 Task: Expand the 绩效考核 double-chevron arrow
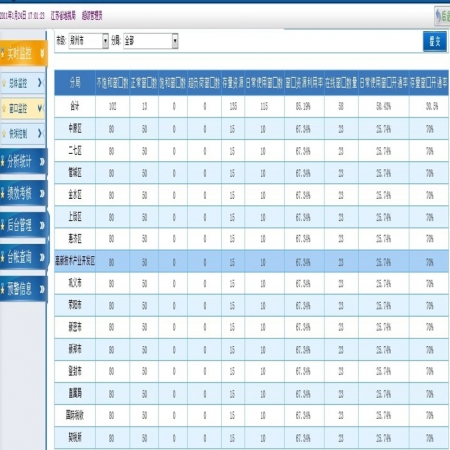pos(42,193)
